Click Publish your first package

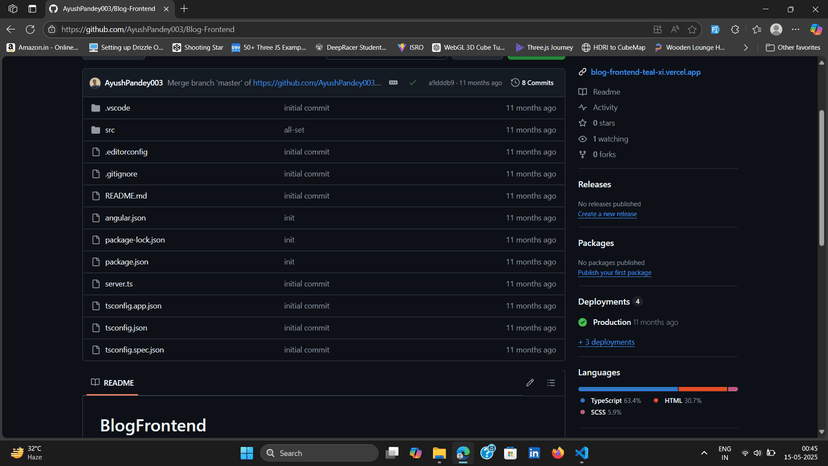tap(614, 273)
